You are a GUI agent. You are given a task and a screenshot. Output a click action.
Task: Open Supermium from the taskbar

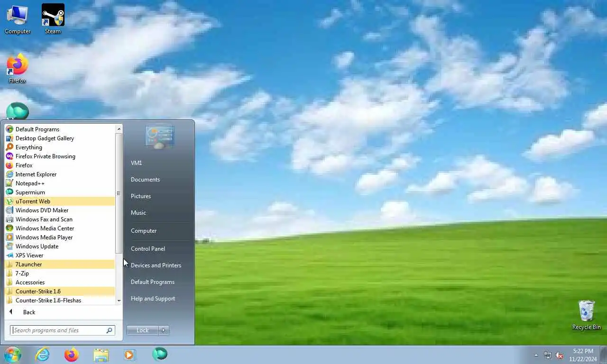(x=160, y=354)
